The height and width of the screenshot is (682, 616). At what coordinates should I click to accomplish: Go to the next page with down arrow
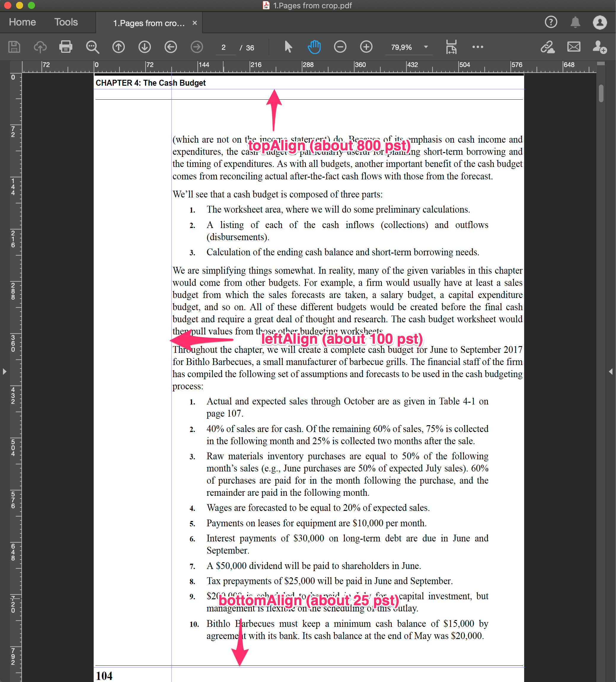tap(144, 47)
